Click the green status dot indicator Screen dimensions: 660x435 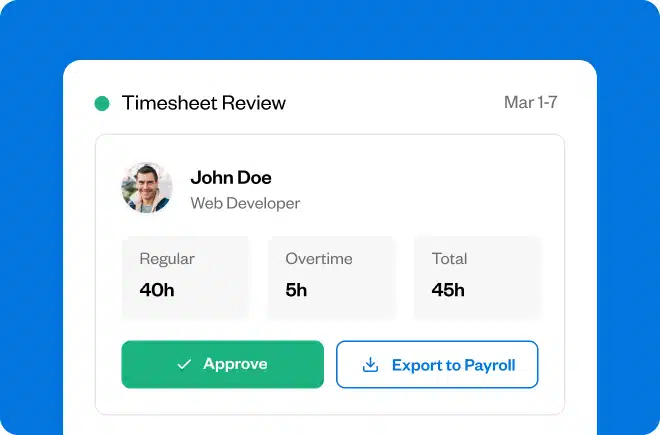coord(102,103)
